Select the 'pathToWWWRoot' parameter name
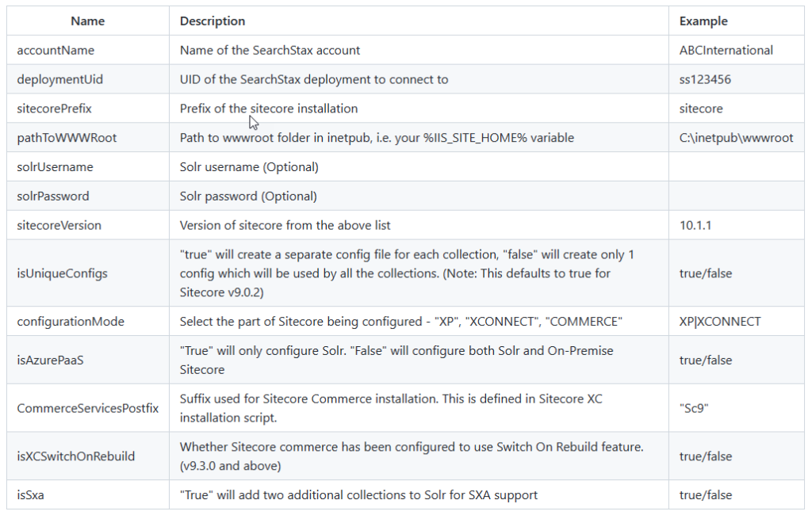The image size is (812, 515). (x=67, y=138)
